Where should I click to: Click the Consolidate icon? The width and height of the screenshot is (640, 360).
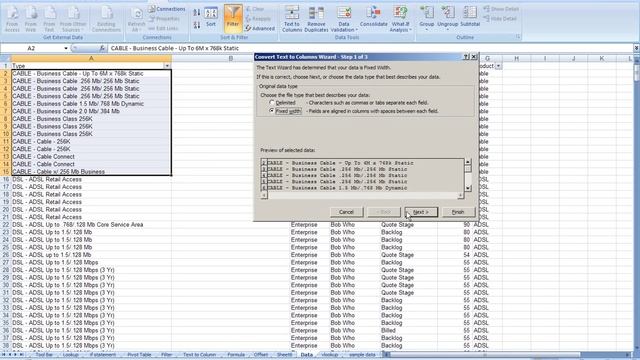click(373, 17)
